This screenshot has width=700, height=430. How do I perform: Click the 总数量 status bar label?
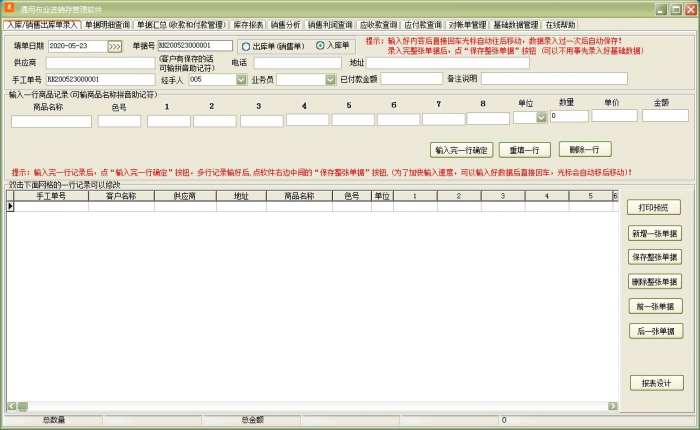click(x=54, y=420)
